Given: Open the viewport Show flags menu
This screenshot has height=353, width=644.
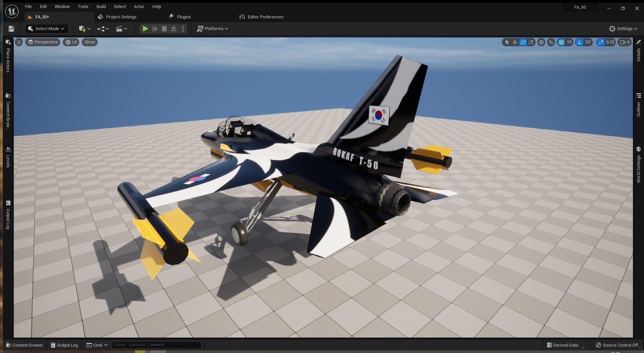Looking at the screenshot, I should [90, 42].
